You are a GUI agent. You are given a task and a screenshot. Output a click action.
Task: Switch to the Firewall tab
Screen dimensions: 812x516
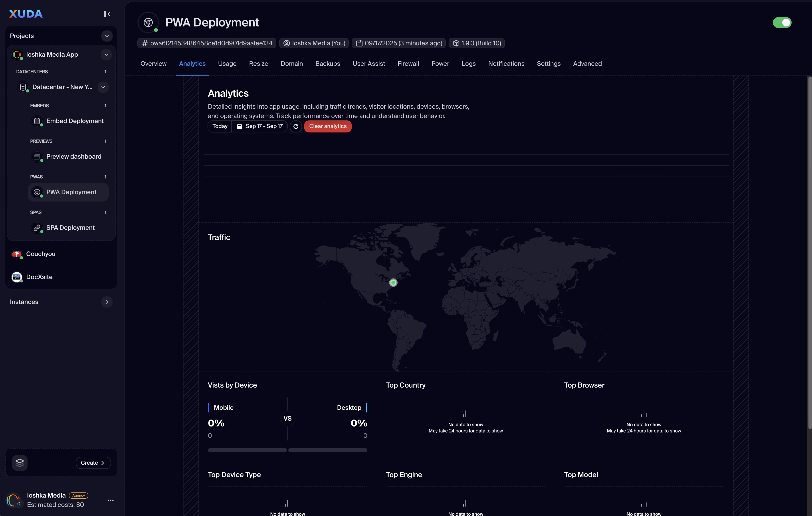[x=408, y=64]
